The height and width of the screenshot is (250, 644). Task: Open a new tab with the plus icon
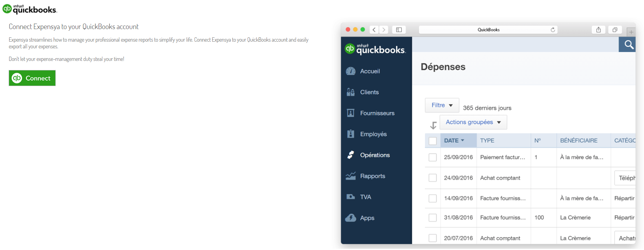pos(631,32)
